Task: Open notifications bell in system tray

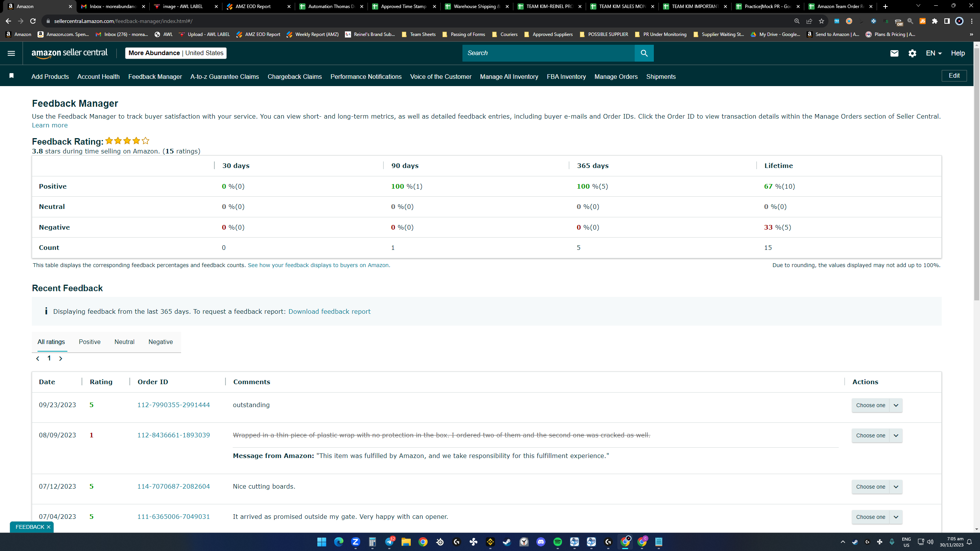Action: pos(969,542)
